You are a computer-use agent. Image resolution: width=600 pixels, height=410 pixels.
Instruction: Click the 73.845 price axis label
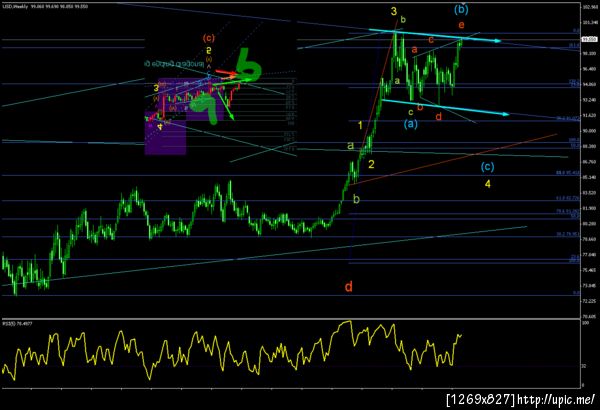tap(589, 286)
